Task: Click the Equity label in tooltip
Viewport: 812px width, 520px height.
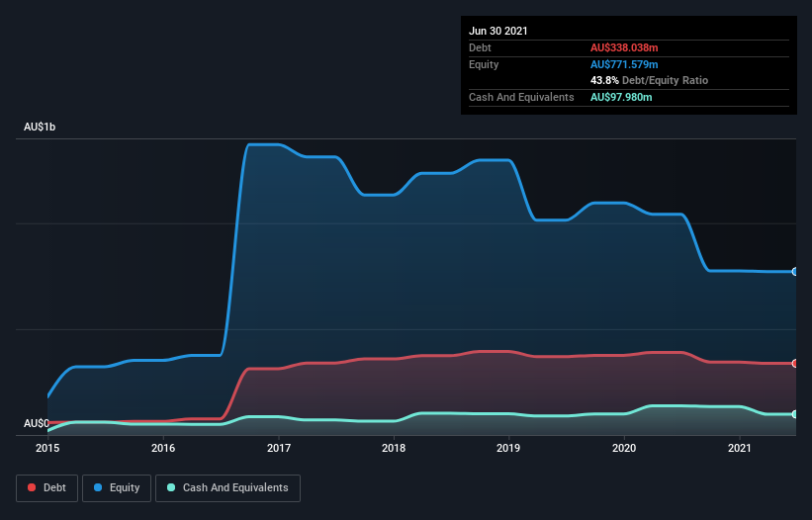Action: click(484, 64)
